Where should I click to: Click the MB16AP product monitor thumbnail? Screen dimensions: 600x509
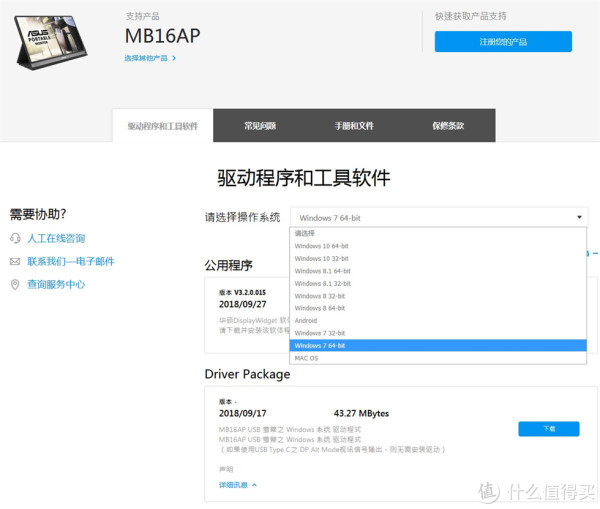(51, 42)
